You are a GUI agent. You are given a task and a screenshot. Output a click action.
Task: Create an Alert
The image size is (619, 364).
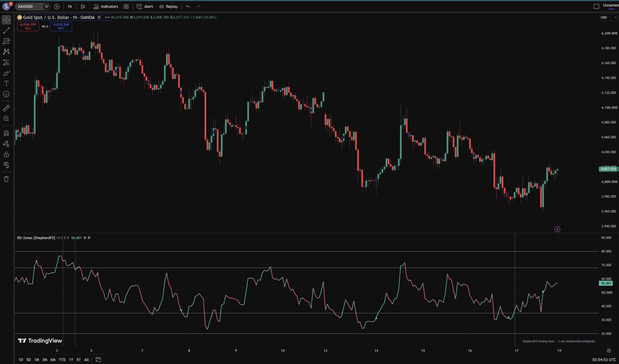(145, 7)
